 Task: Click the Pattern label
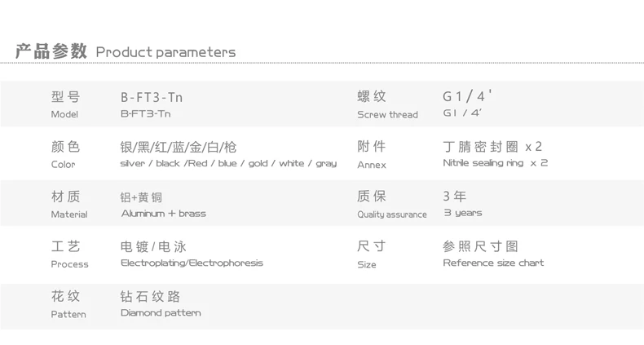68,314
